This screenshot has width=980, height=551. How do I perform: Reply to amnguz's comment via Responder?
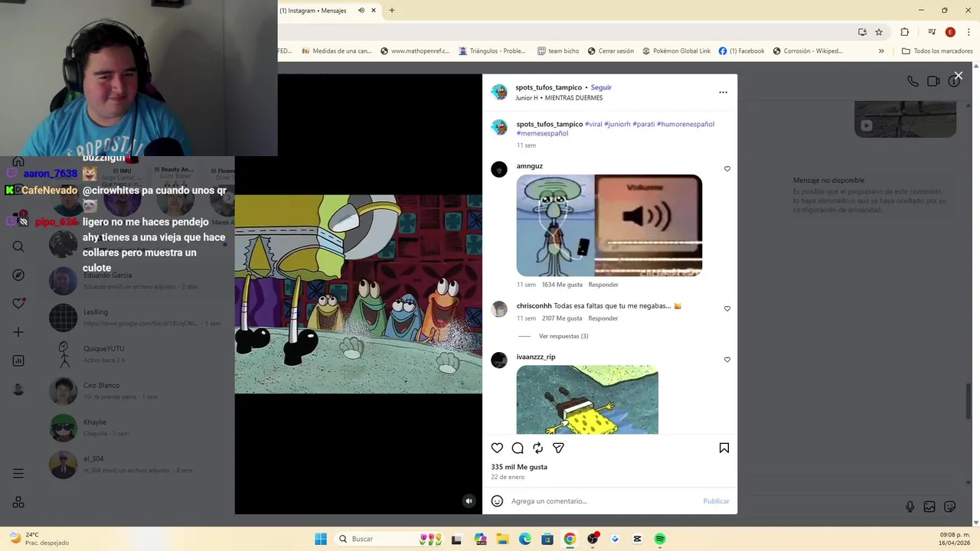[x=603, y=285]
